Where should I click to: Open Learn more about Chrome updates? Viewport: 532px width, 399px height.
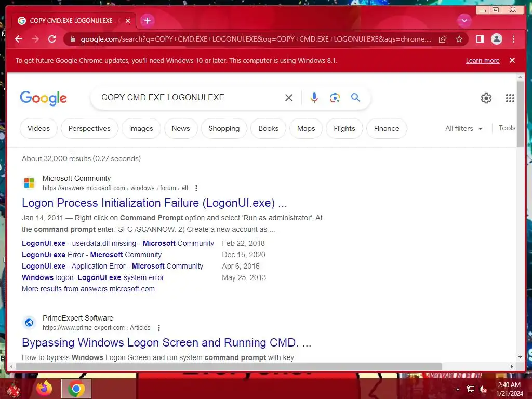pos(483,60)
